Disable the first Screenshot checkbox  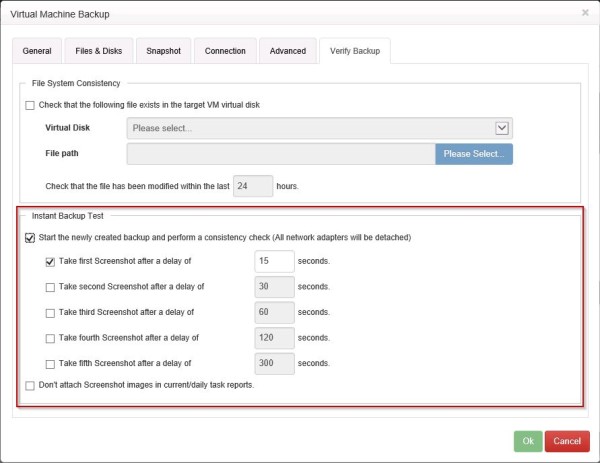coord(50,261)
